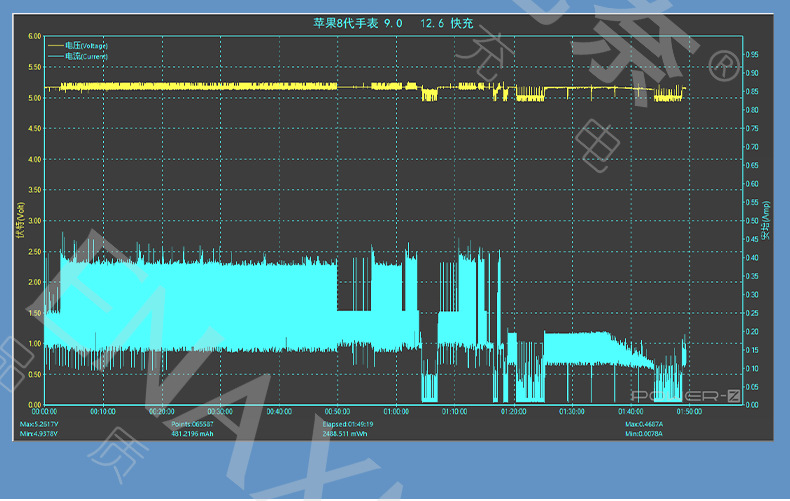Click the chart title 苹果8代手表 9.0 12.6 快充
The image size is (790, 501).
click(x=393, y=23)
